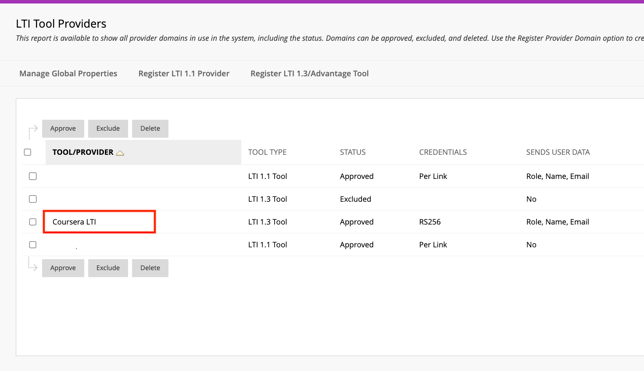Open Register LTI 1.3/Advantage Tool
Screen dimensions: 644x371
(309, 74)
